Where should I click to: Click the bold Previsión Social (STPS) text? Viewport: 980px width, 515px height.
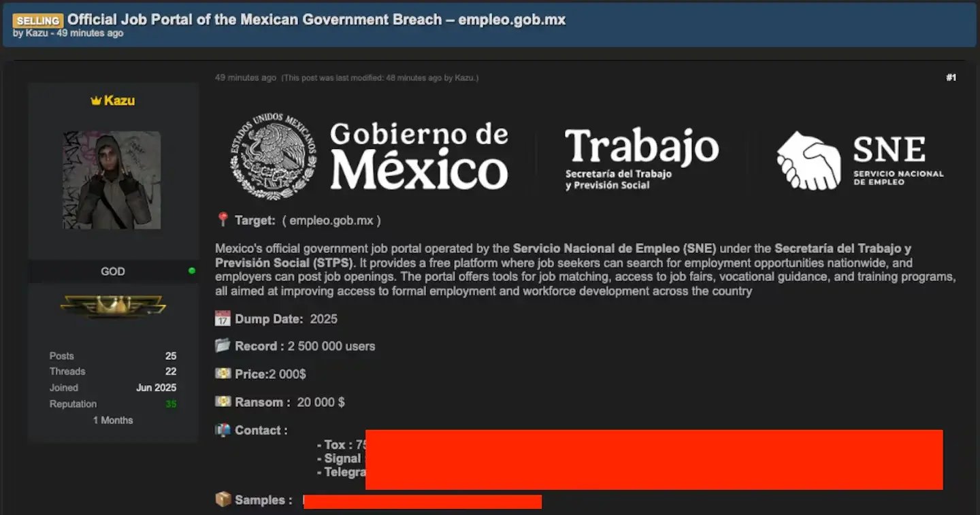[284, 263]
